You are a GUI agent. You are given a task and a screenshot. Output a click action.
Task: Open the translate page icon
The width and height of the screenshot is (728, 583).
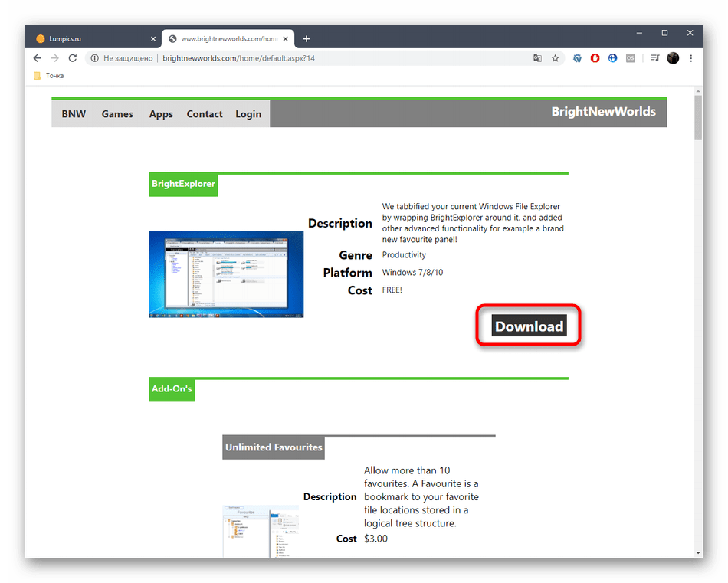538,58
